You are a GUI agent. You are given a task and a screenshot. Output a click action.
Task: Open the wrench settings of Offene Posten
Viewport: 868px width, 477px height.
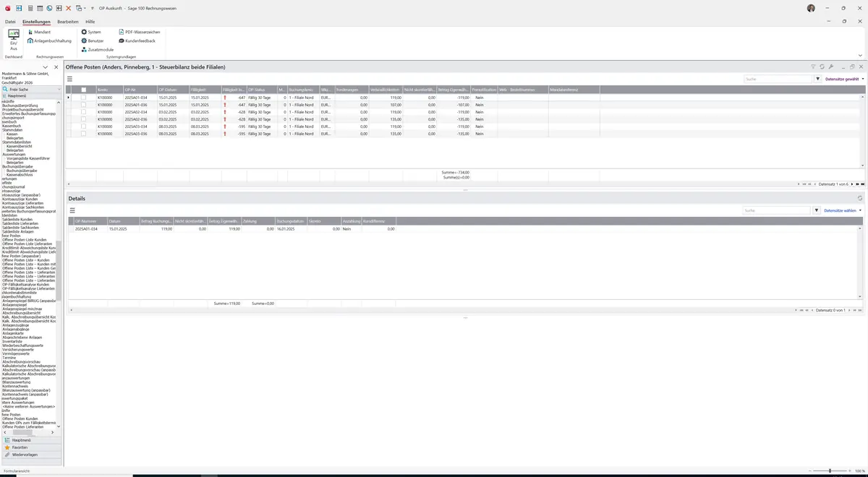click(x=831, y=66)
